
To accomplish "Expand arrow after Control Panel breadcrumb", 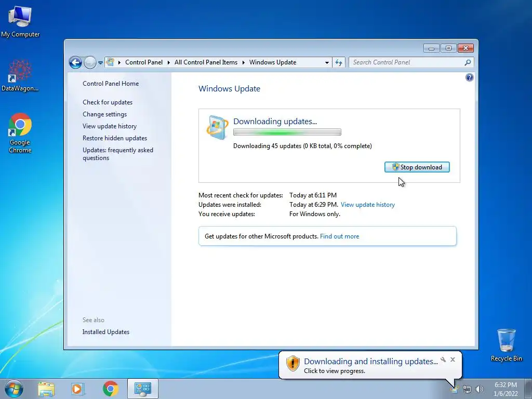I will (x=169, y=62).
